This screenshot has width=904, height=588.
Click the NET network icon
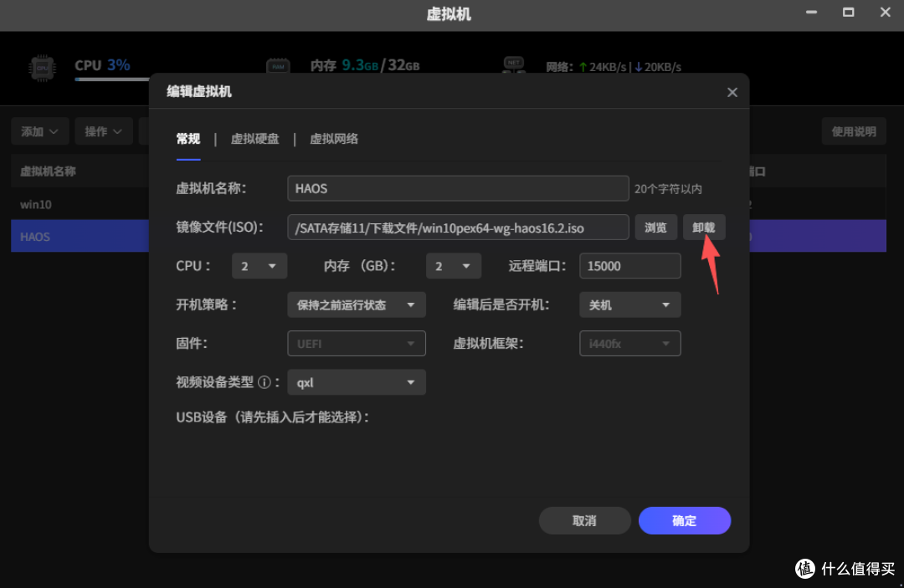[x=514, y=65]
